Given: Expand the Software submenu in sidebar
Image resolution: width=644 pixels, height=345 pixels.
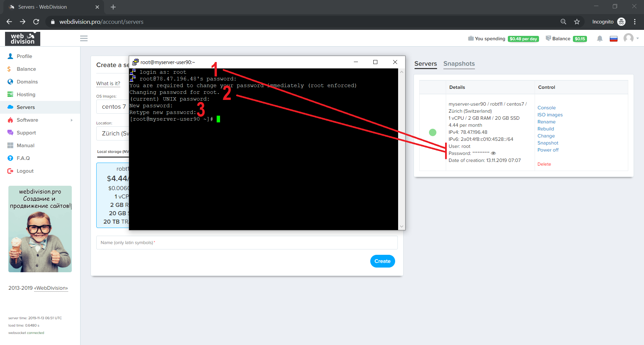Looking at the screenshot, I should click(71, 120).
